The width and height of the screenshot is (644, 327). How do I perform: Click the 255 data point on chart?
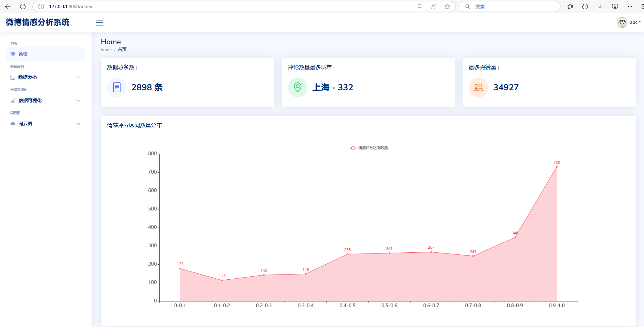tap(348, 254)
